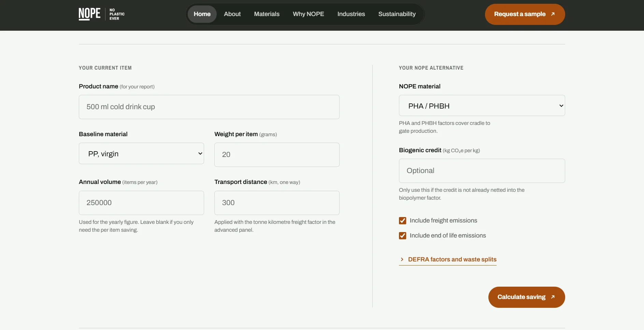Click the arrow icon in Calculate saving

553,297
